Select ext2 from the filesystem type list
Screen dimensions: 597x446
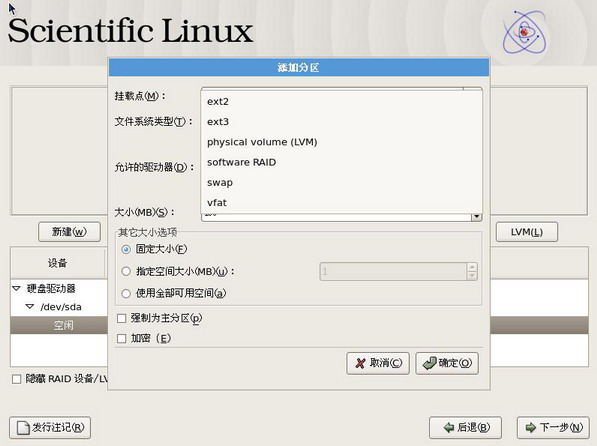click(x=341, y=102)
